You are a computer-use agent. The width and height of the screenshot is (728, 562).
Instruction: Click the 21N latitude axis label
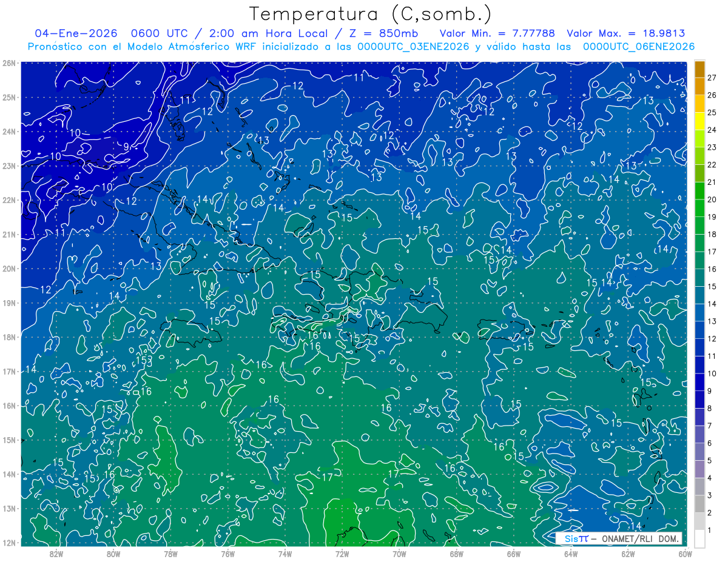(x=8, y=234)
